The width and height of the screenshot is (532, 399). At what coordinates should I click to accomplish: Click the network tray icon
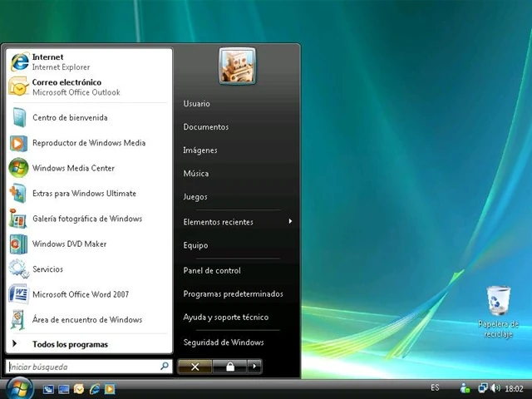(483, 388)
